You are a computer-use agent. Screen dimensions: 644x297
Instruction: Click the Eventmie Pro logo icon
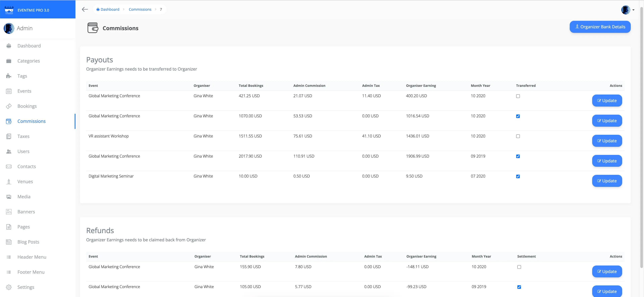9,10
